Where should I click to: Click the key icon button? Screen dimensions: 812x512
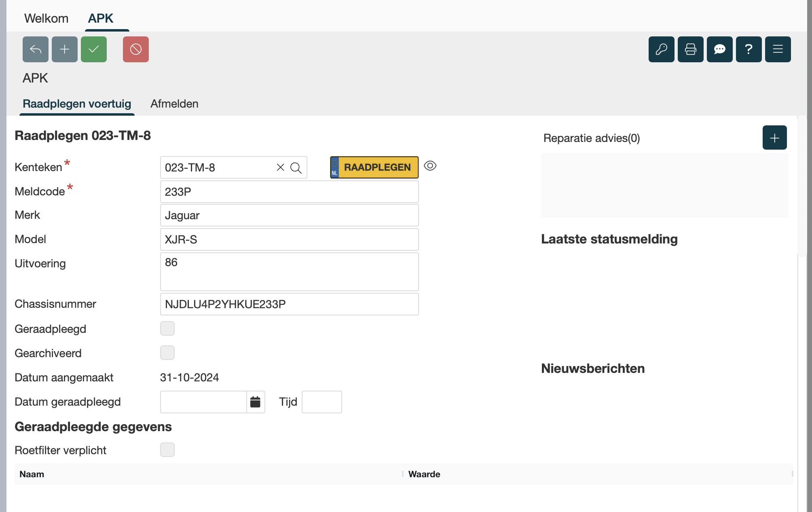[662, 49]
